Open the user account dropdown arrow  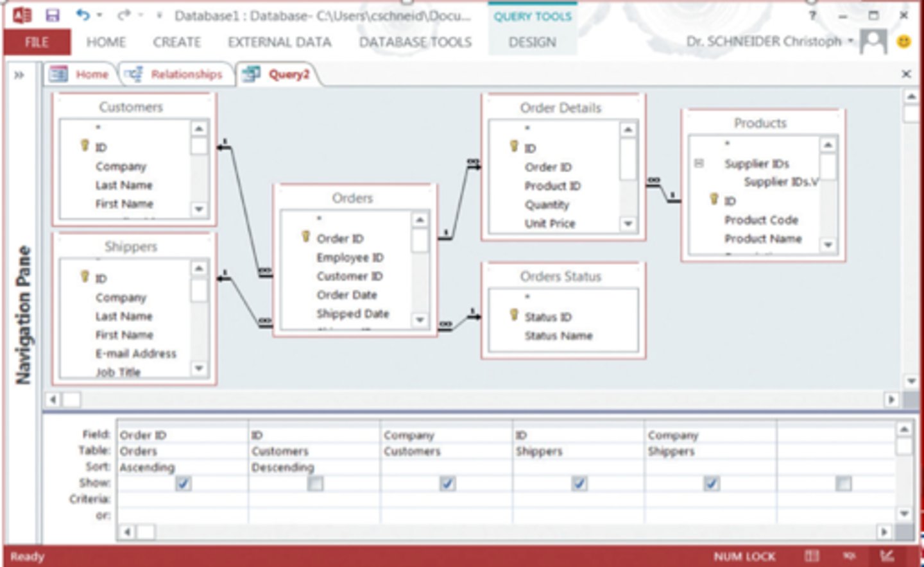[x=850, y=42]
